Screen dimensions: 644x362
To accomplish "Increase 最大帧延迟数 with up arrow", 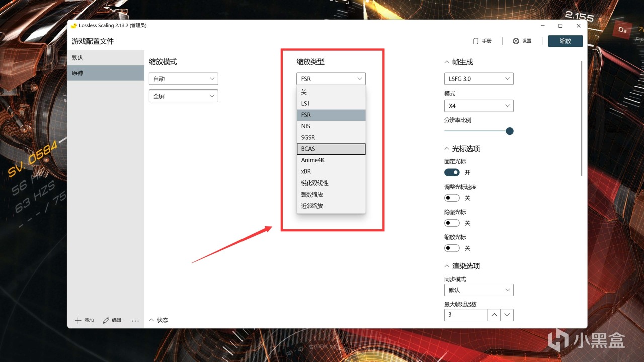I will coord(495,315).
